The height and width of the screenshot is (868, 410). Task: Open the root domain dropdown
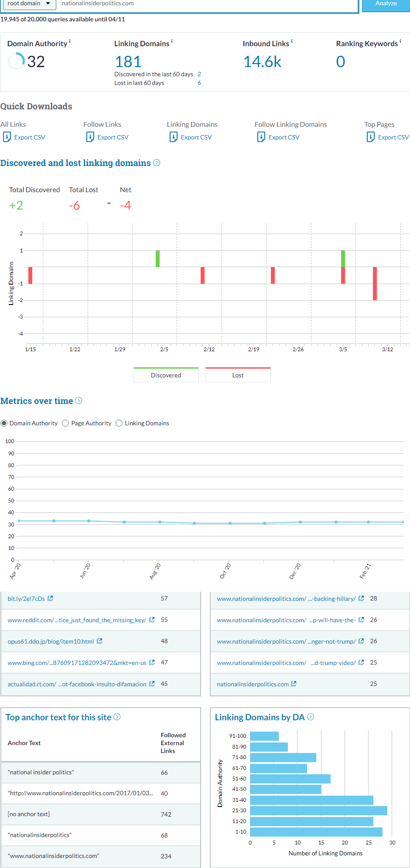(29, 3)
